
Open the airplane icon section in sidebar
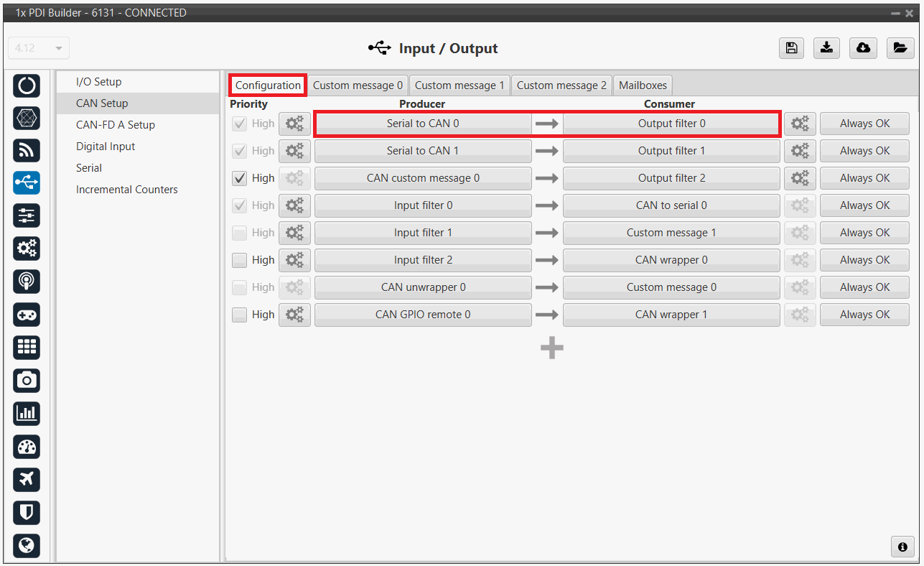click(27, 479)
